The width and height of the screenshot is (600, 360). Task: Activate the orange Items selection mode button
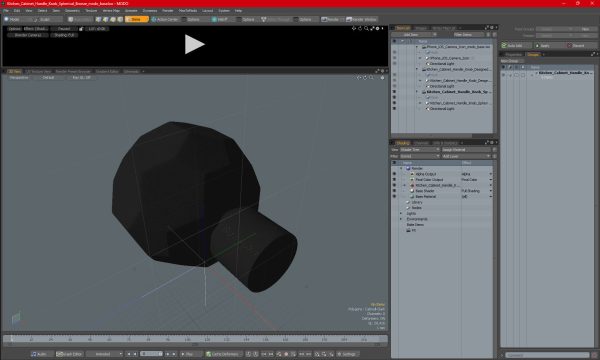click(x=137, y=19)
